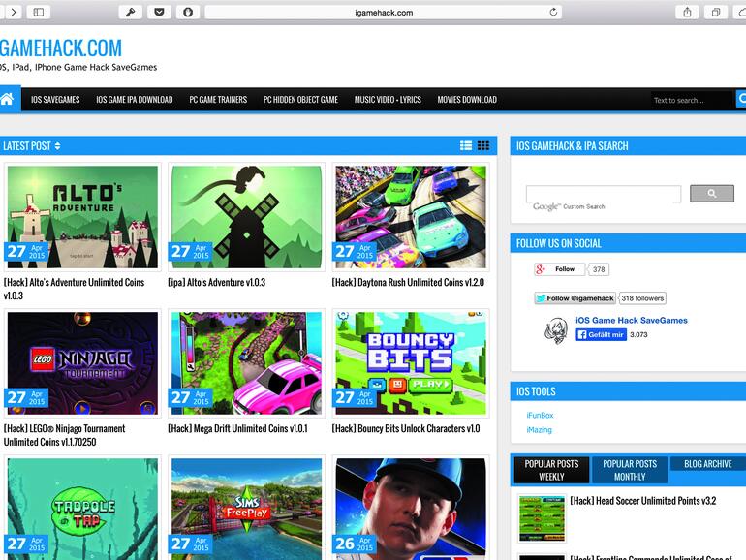Click the Pocket extension icon

point(160,12)
